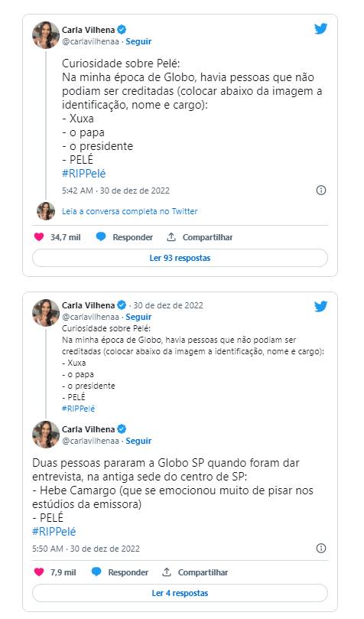364x619 pixels.
Task: Click share icon in second tweet
Action: tap(167, 572)
